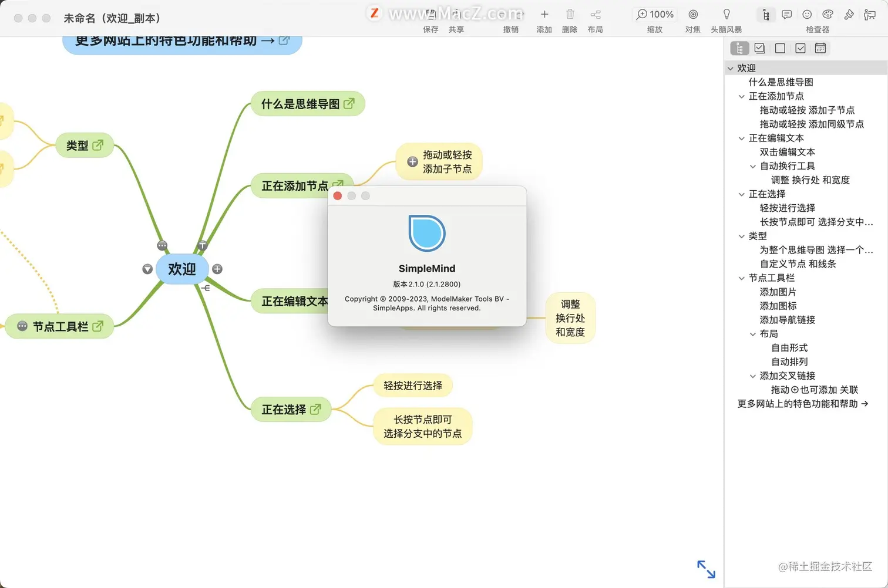Start Brainstorm (头脑风暴) lightbulb icon
The width and height of the screenshot is (888, 588).
click(x=726, y=15)
